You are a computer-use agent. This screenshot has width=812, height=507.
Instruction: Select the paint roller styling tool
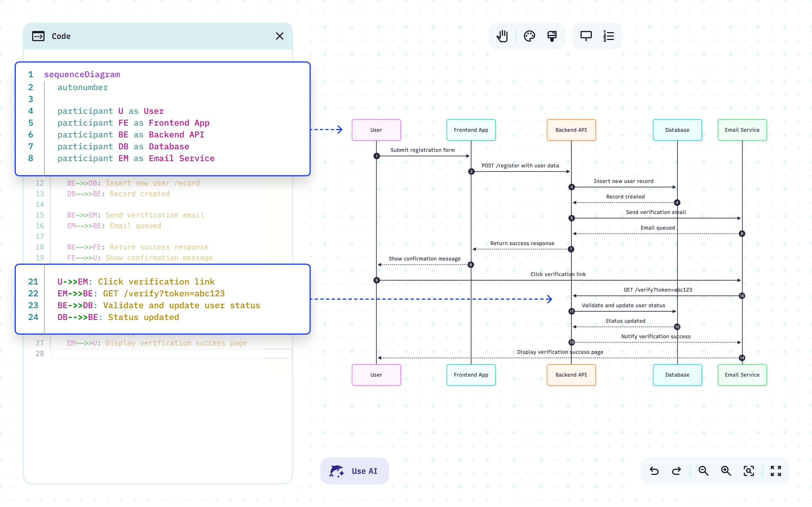552,36
